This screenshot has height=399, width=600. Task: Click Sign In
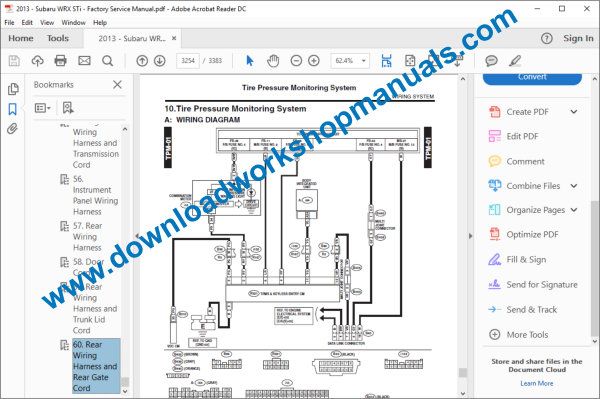[x=578, y=38]
